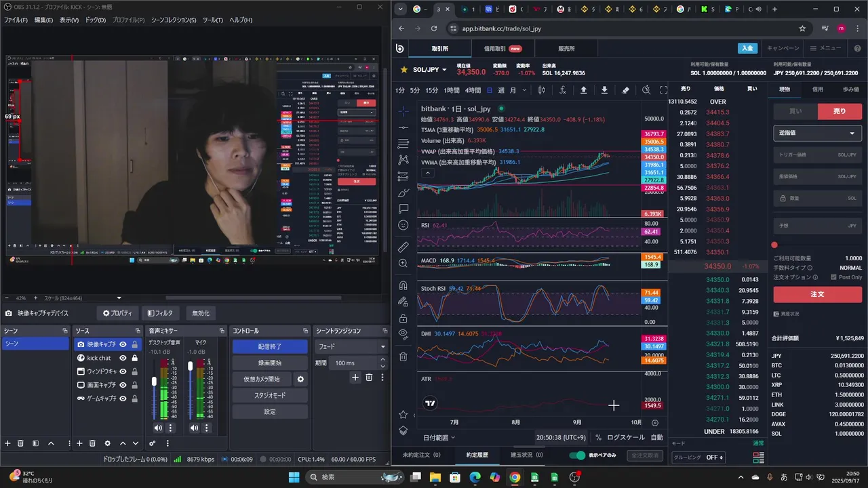Open the 逆指値 order type dropdown
Image resolution: width=868 pixels, height=488 pixels.
click(x=817, y=133)
